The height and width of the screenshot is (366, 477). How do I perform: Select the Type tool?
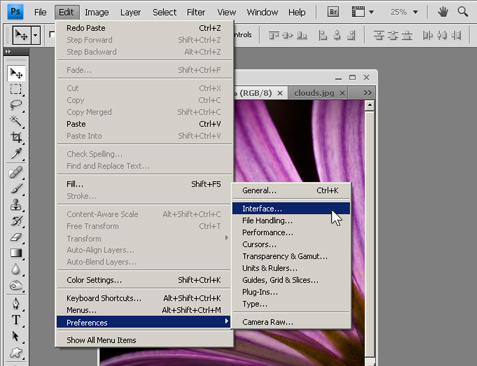click(16, 320)
